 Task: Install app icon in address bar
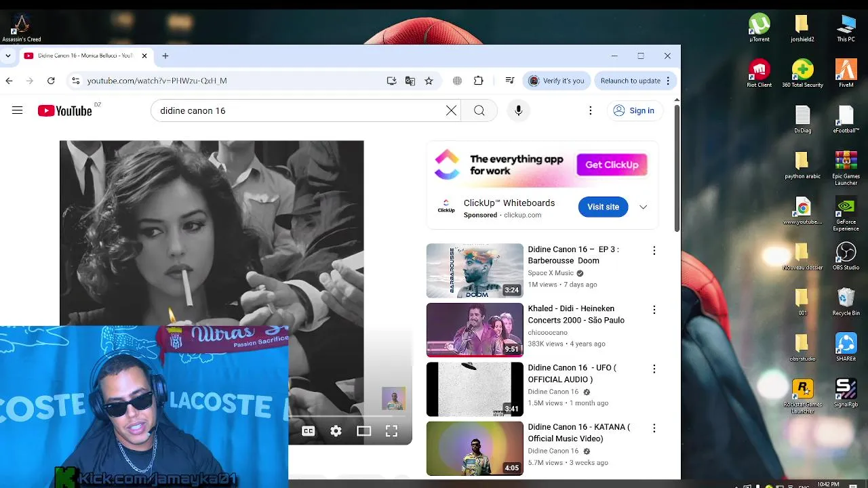click(x=392, y=81)
